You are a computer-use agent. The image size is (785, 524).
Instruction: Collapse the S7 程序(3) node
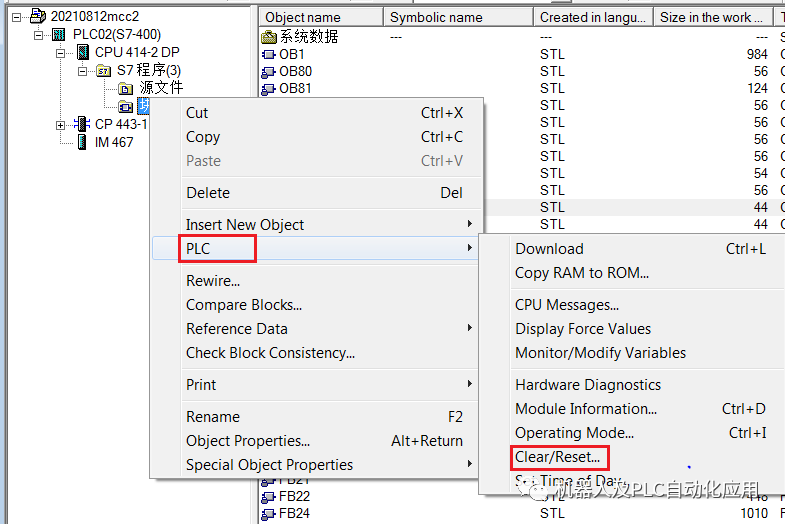click(83, 71)
